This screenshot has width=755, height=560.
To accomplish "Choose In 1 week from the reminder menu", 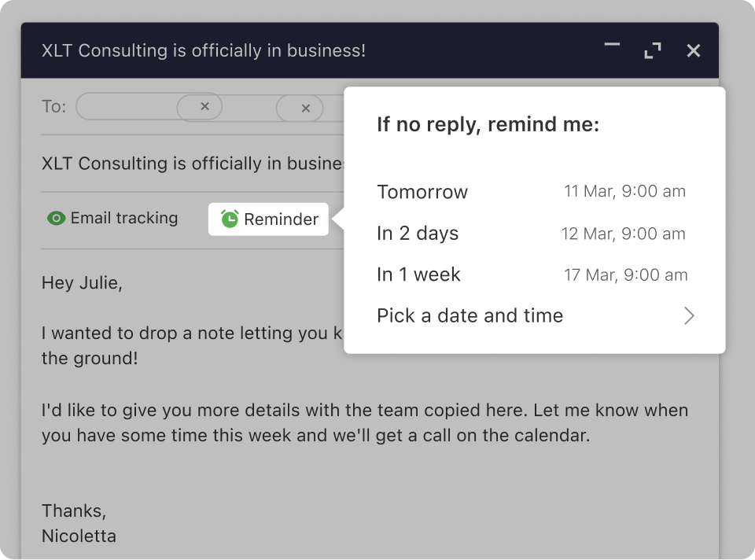I will point(419,274).
